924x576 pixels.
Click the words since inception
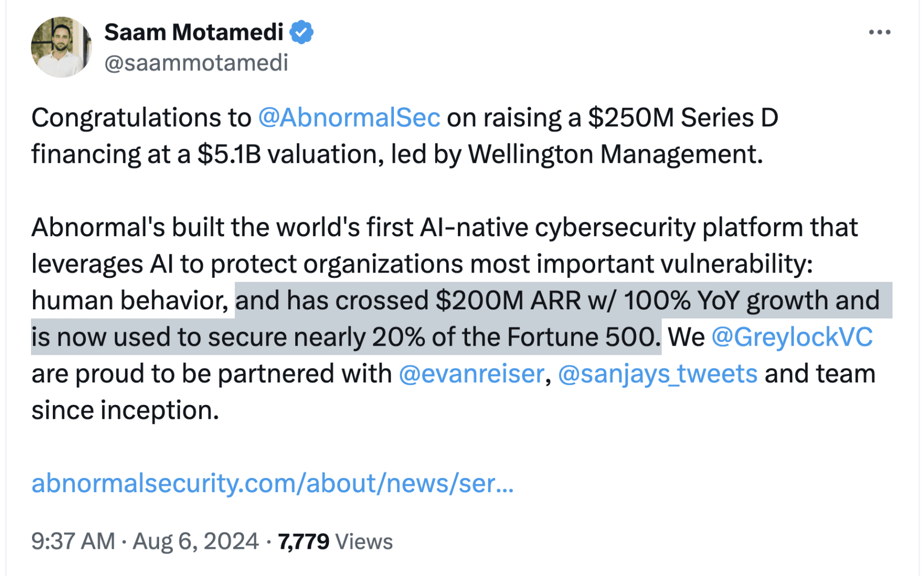pos(125,411)
